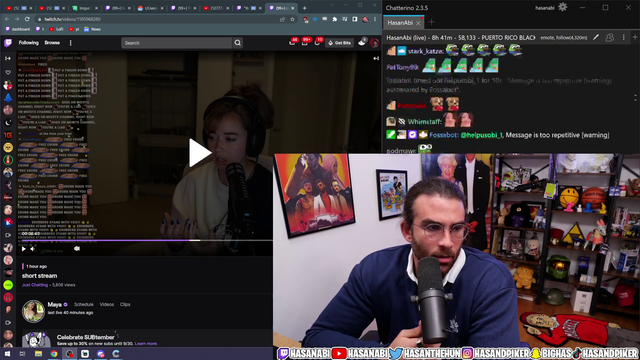This screenshot has width=640, height=360.
Task: Click the Get Bits button
Action: [x=339, y=43]
